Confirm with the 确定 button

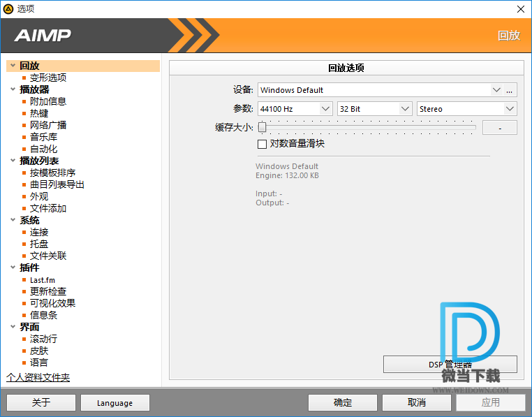(343, 403)
